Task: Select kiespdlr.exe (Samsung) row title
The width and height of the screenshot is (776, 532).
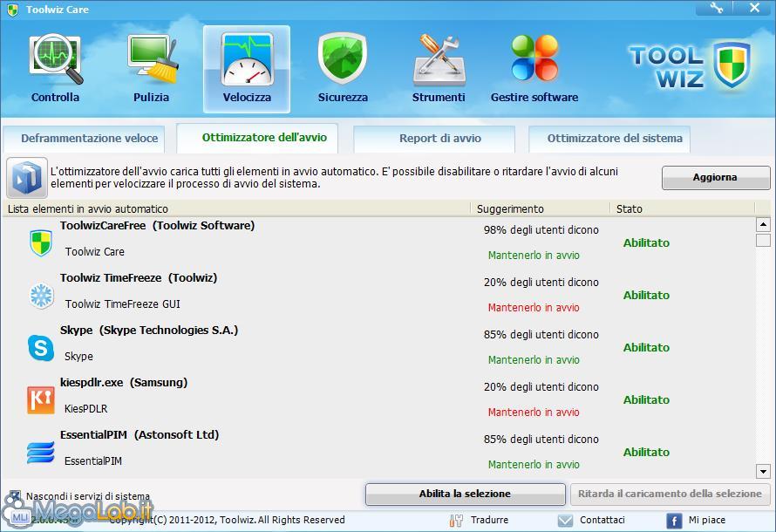Action: click(x=124, y=383)
